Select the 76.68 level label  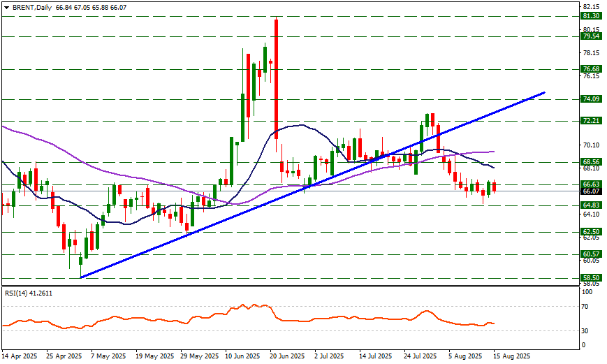(592, 69)
